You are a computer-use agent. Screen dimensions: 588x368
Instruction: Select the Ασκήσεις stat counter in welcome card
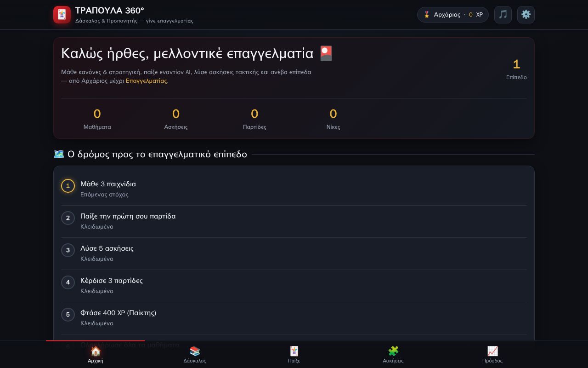point(176,119)
